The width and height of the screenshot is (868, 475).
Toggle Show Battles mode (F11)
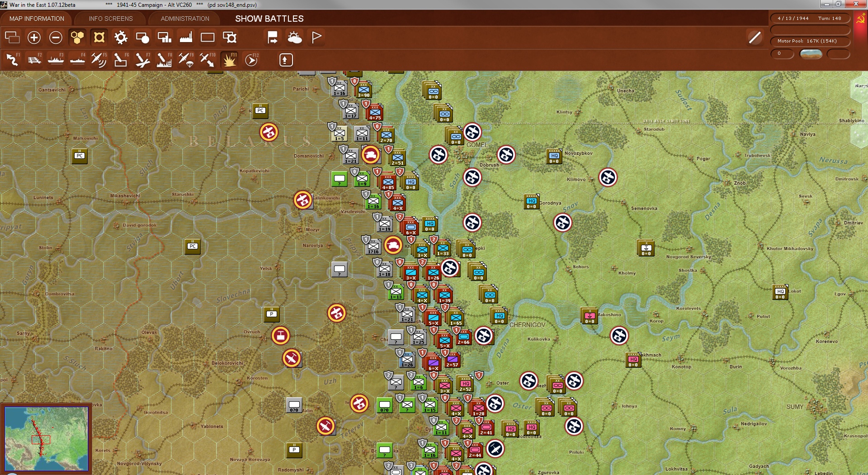(229, 59)
